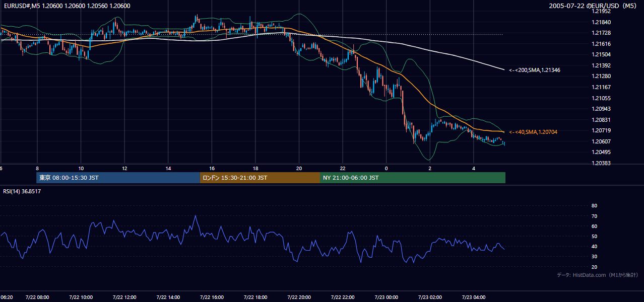Click the 7/22 08:00 time label
This screenshot has width=644, height=302.
(38, 297)
